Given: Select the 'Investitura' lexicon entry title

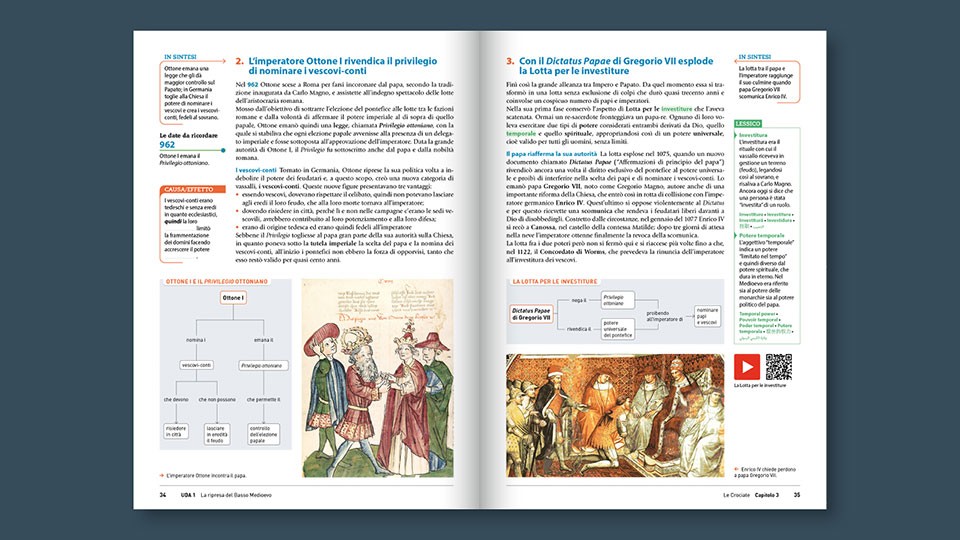Looking at the screenshot, I should pos(753,135).
